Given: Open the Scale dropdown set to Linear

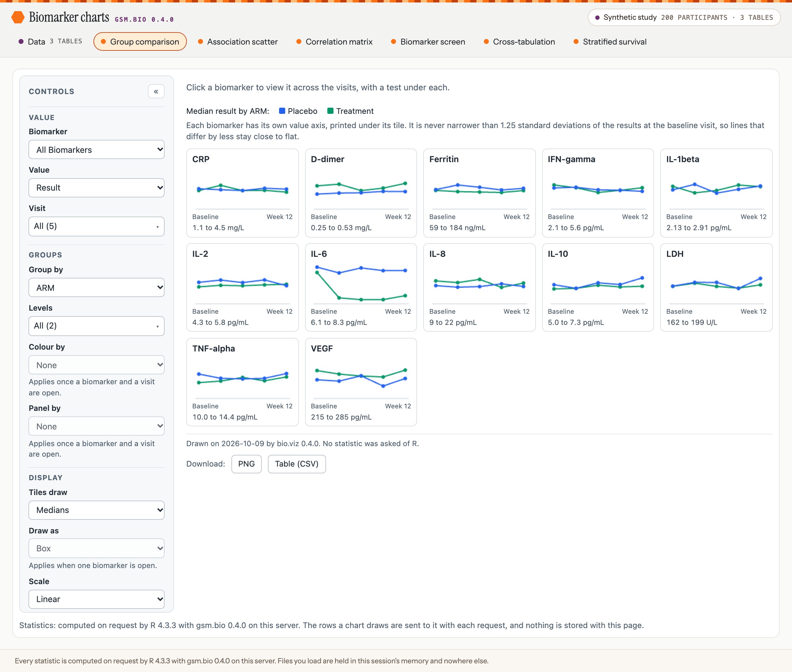Looking at the screenshot, I should (x=97, y=599).
